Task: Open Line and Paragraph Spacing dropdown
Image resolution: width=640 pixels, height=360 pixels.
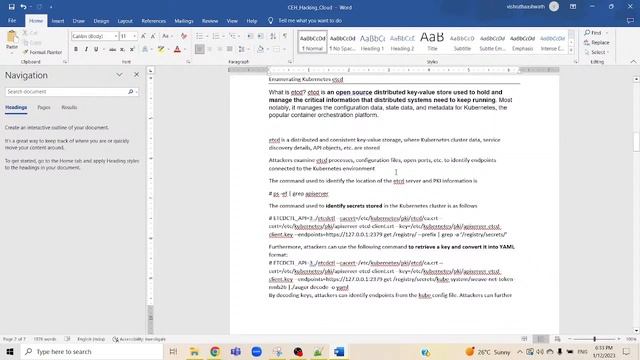Action: pyautogui.click(x=243, y=49)
